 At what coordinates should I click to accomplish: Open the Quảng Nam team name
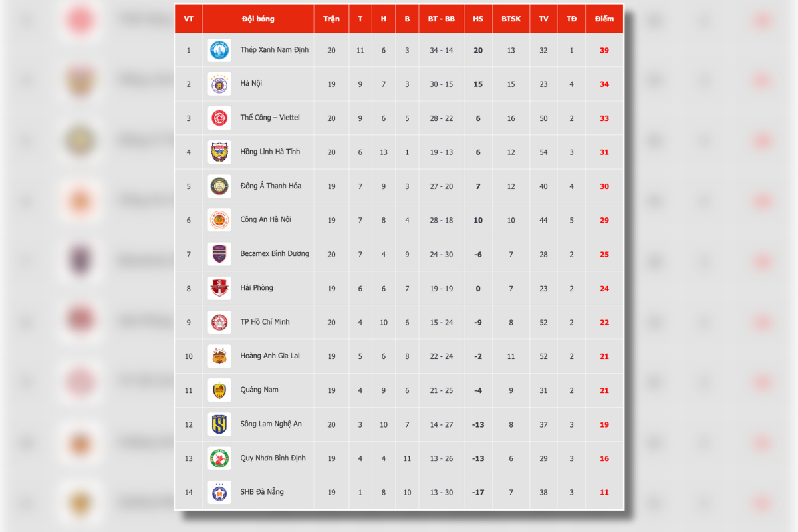click(x=259, y=390)
